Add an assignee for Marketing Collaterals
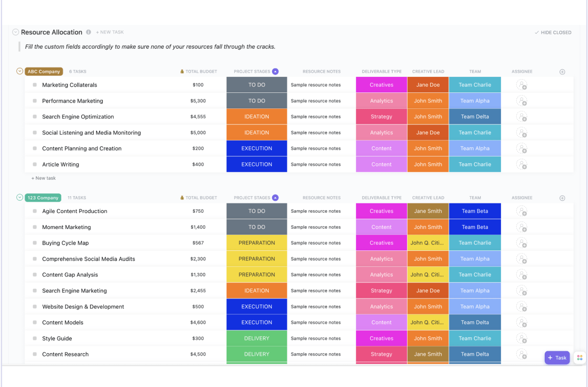Viewport: 588px width, 387px height. click(x=522, y=84)
